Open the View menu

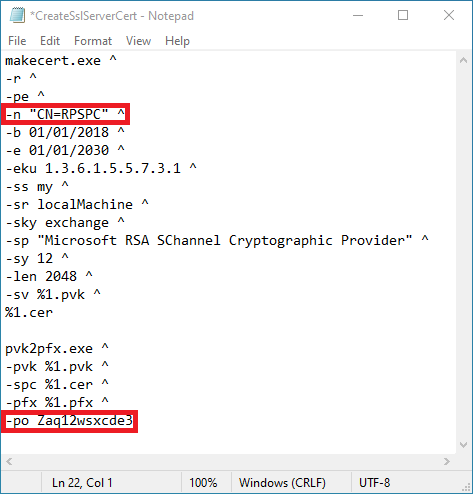(x=138, y=41)
